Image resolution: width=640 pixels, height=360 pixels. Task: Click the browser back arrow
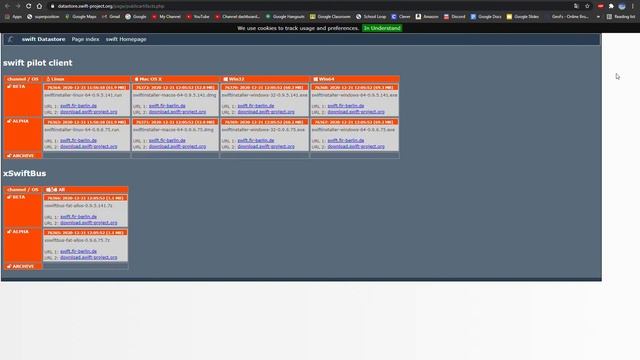tap(7, 6)
